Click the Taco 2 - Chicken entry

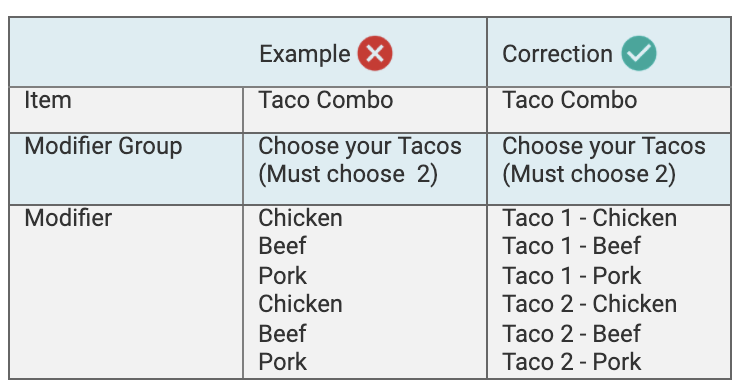tap(589, 304)
